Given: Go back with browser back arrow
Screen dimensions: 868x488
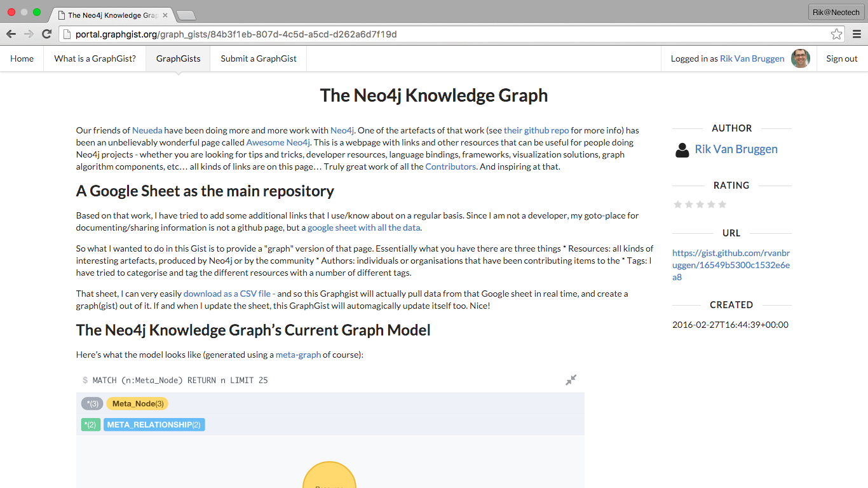Looking at the screenshot, I should click(11, 34).
